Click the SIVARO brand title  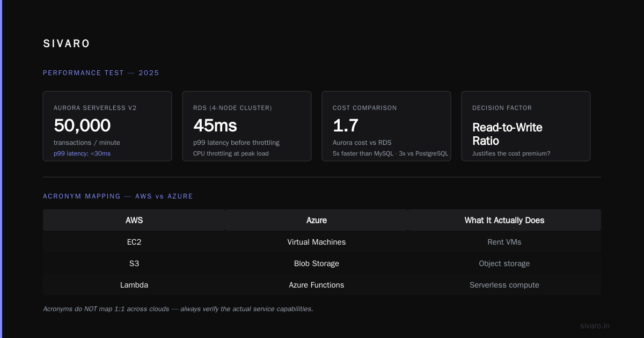67,44
